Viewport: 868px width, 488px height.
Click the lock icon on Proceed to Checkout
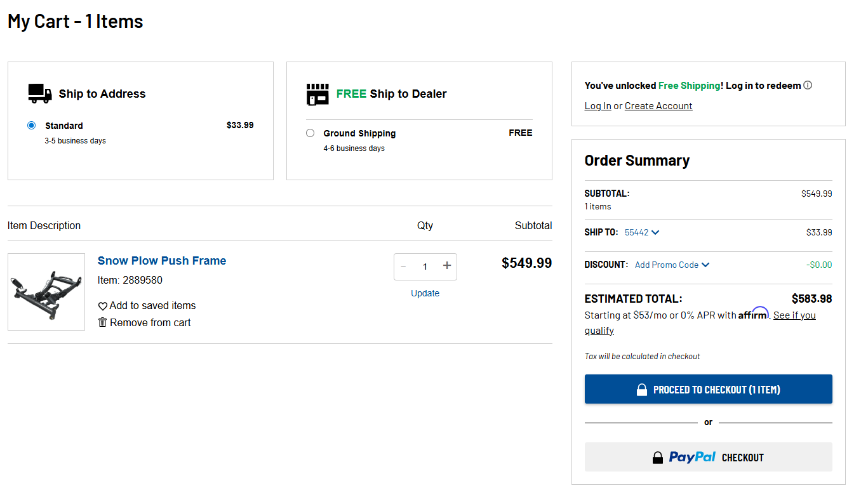641,389
